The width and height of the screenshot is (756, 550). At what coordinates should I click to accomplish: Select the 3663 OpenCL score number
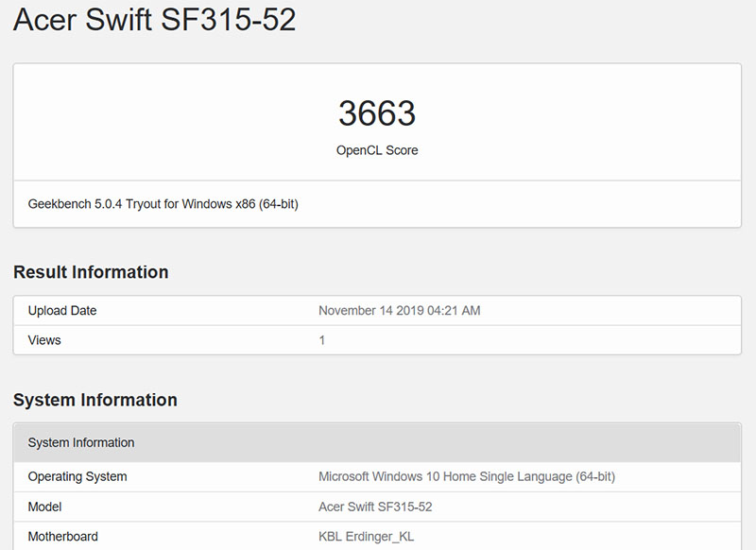click(x=377, y=113)
